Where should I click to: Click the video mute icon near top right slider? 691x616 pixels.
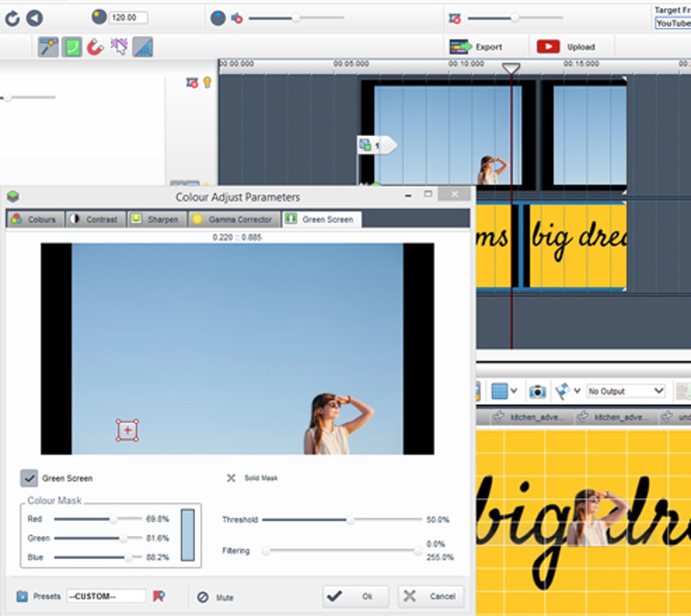click(455, 18)
